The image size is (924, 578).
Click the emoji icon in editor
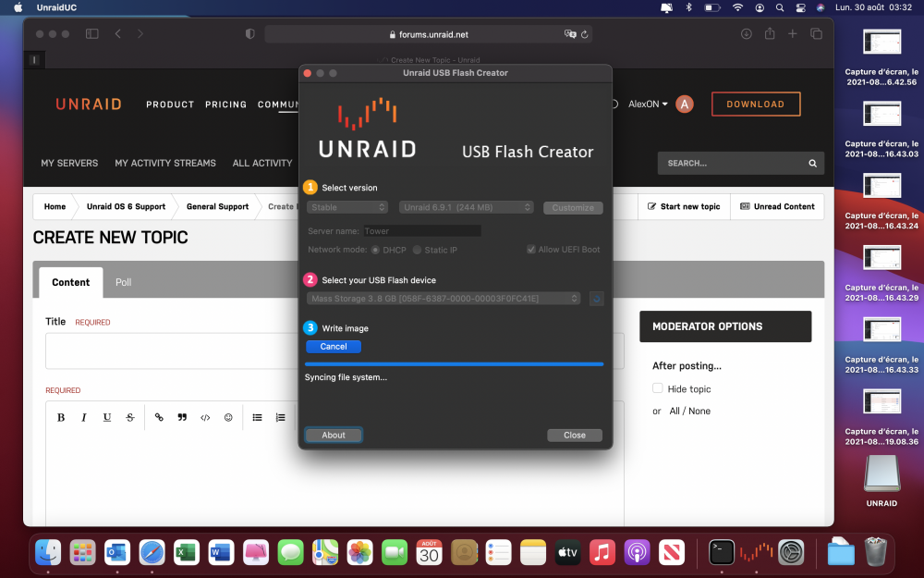228,417
